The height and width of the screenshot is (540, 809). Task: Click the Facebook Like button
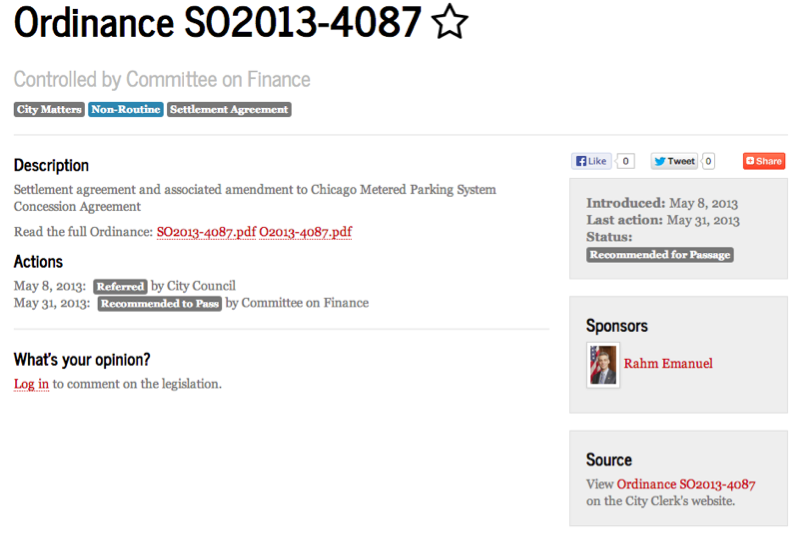(x=591, y=161)
